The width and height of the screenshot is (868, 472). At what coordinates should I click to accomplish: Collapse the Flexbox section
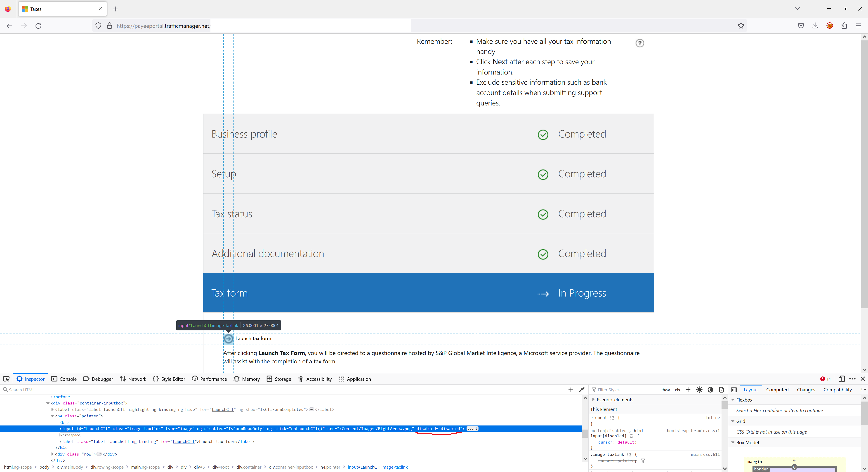tap(733, 400)
